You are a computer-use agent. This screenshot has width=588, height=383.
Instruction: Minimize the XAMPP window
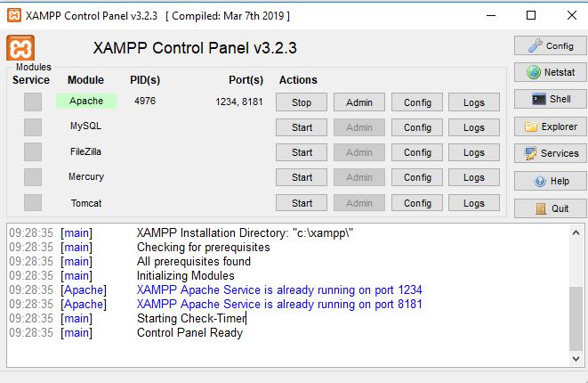[x=491, y=15]
